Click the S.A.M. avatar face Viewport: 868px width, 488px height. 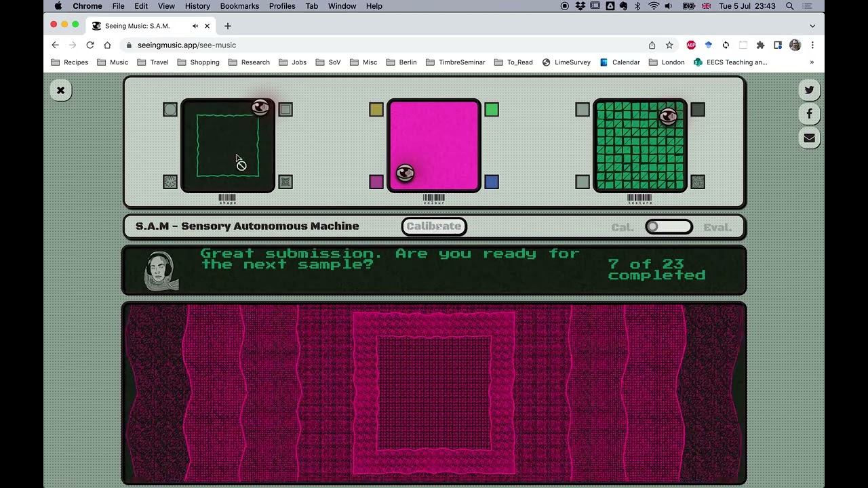pyautogui.click(x=162, y=270)
